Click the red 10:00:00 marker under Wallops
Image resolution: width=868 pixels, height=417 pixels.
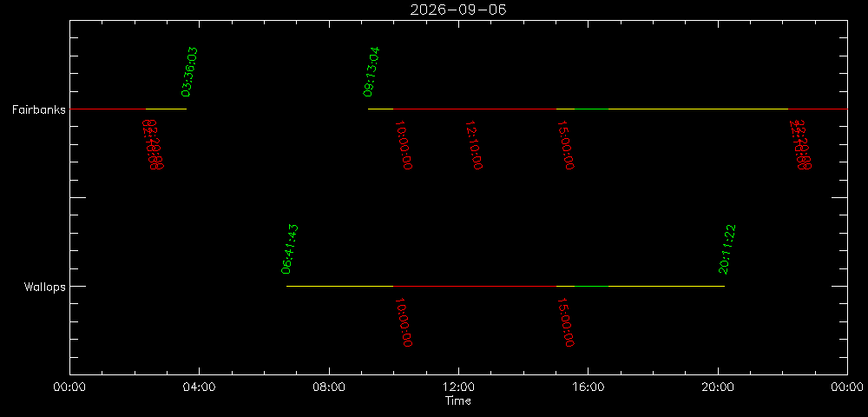coord(403,322)
